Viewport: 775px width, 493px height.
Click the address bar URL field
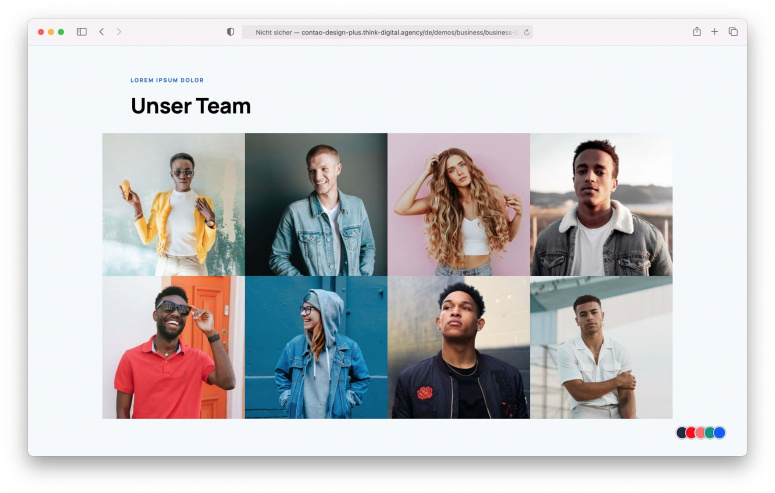pos(385,32)
